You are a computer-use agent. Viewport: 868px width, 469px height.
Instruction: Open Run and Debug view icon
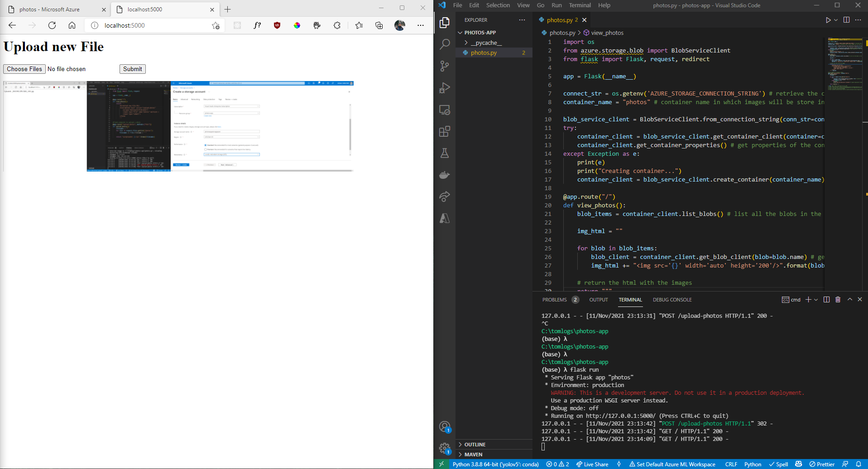pos(445,88)
